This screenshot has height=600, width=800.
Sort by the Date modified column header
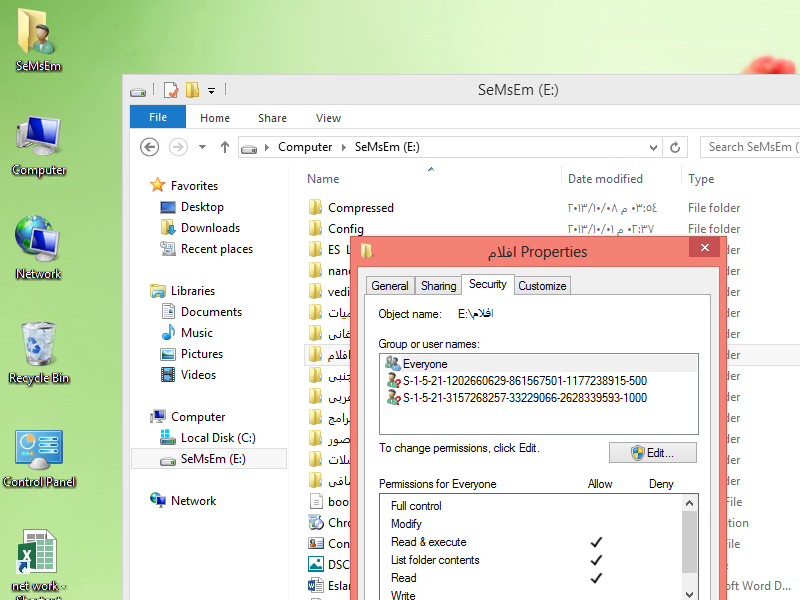605,179
